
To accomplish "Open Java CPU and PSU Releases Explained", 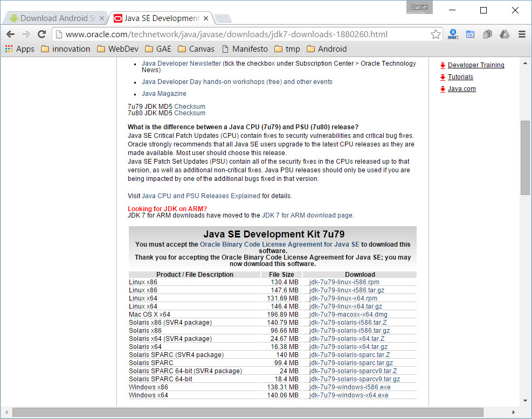I will tap(201, 196).
